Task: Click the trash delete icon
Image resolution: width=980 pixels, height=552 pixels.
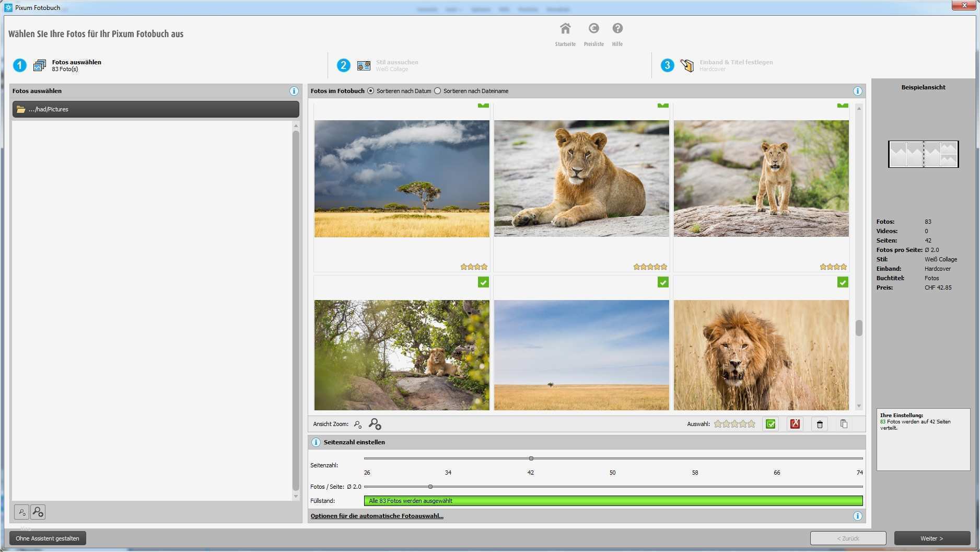Action: click(x=819, y=424)
